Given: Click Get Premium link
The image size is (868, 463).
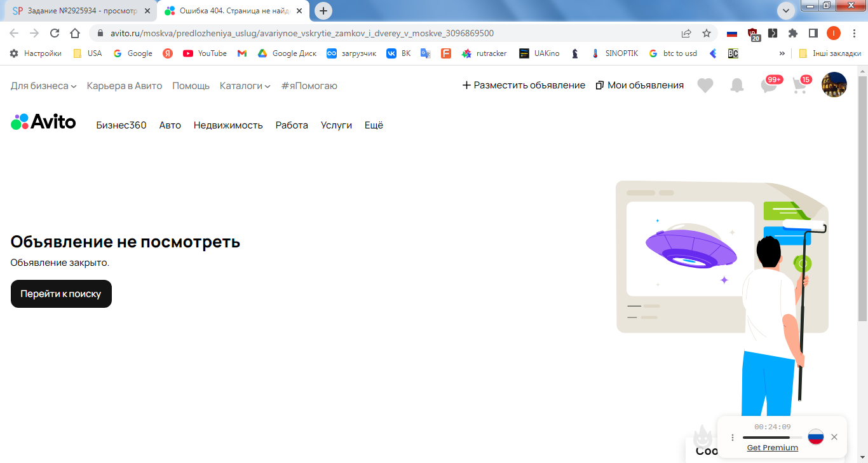Looking at the screenshot, I should point(772,448).
